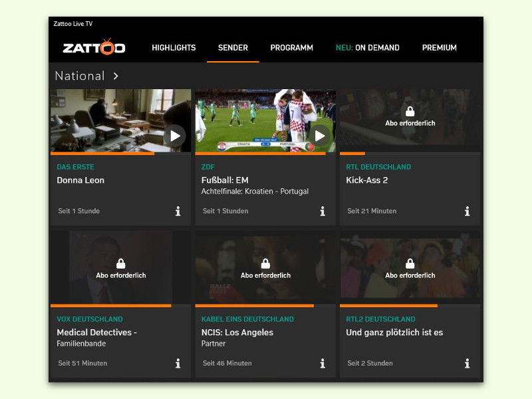The width and height of the screenshot is (532, 399).
Task: Expand the National category chevron
Action: pyautogui.click(x=116, y=76)
